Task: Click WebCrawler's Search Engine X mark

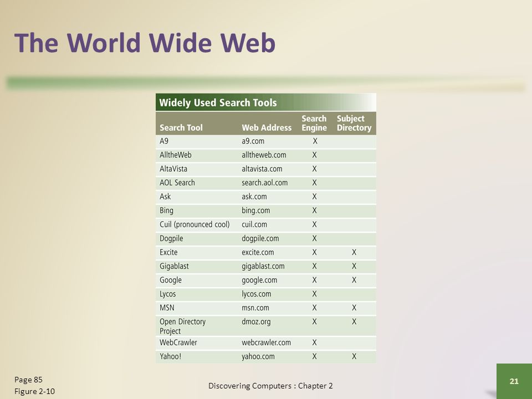Action: pyautogui.click(x=315, y=342)
